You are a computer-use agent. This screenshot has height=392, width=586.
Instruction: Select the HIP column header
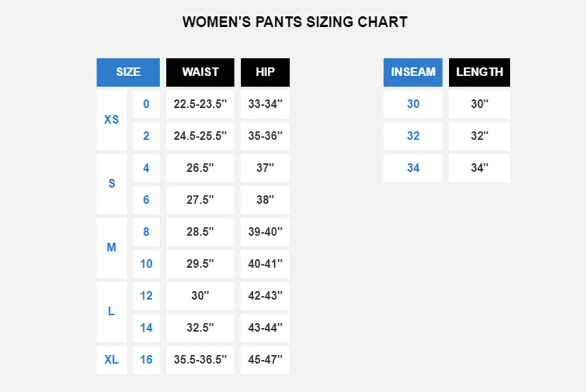[x=265, y=72]
